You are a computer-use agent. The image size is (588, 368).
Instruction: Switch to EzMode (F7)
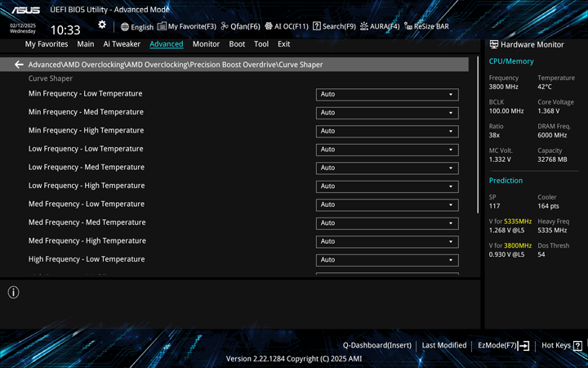(x=503, y=346)
